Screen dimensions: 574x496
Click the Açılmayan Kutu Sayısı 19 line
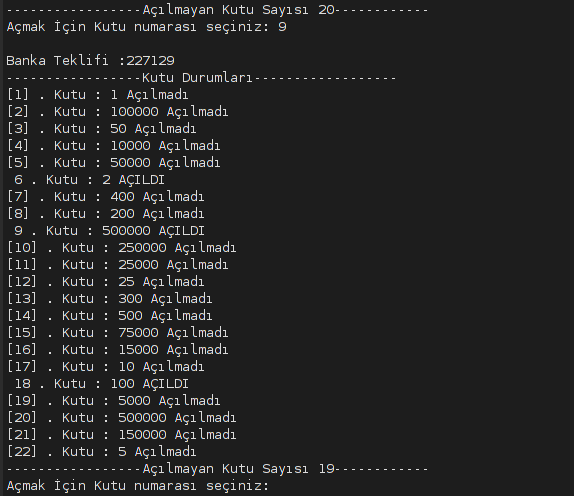(x=217, y=469)
